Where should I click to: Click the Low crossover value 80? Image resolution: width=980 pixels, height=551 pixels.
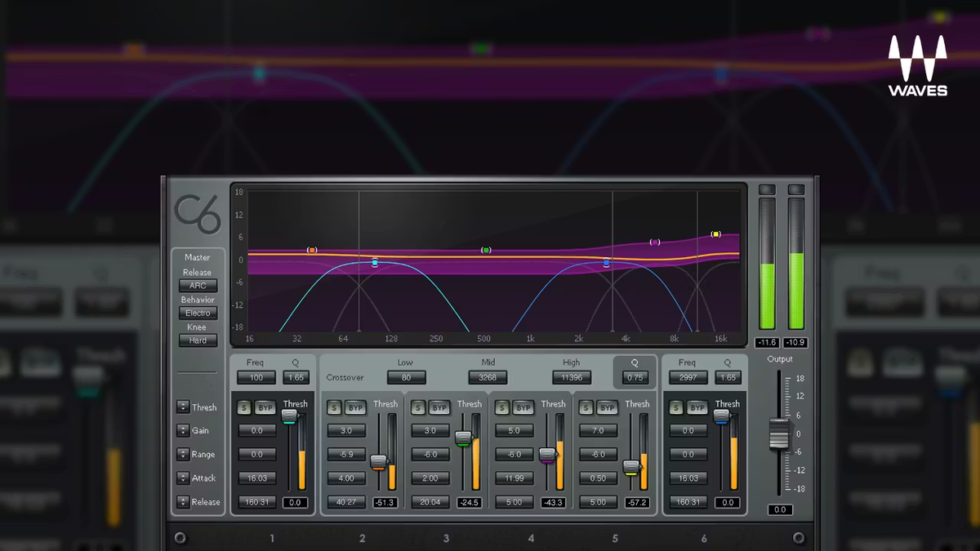click(x=407, y=377)
